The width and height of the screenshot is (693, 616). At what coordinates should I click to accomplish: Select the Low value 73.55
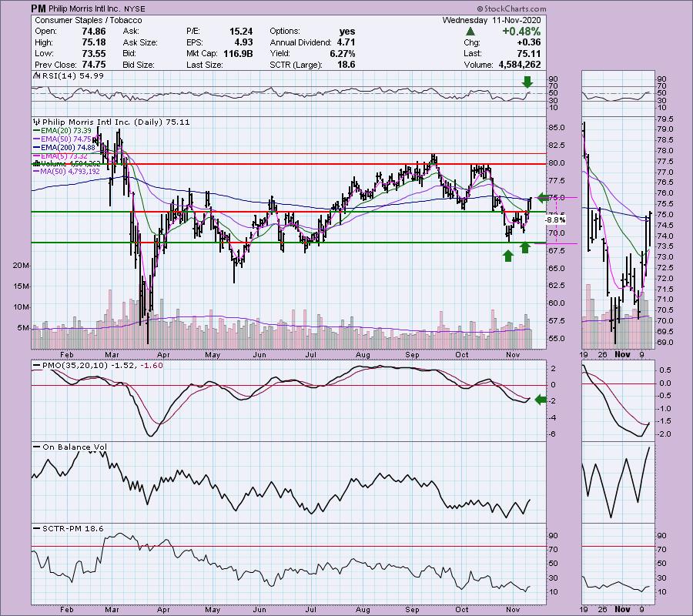tap(94, 53)
